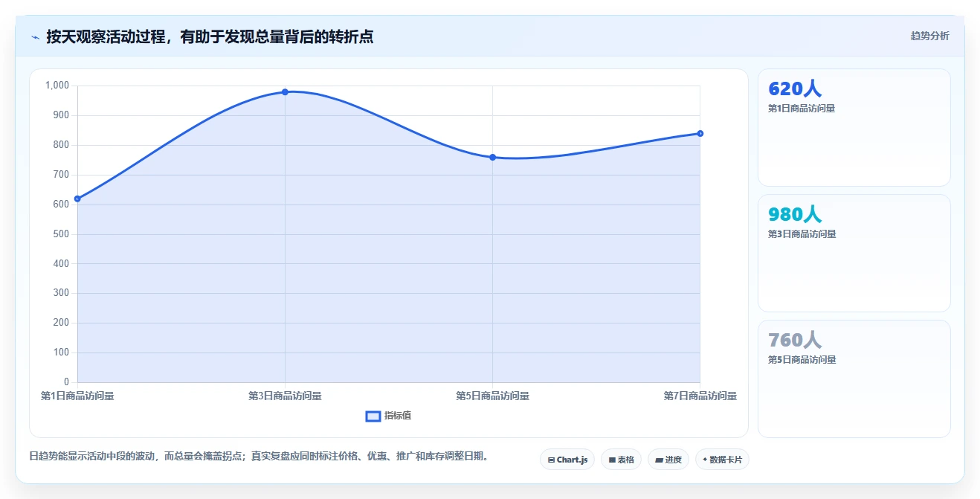Toggle the 指标值 legend swatch
The height and width of the screenshot is (499, 980).
point(373,416)
